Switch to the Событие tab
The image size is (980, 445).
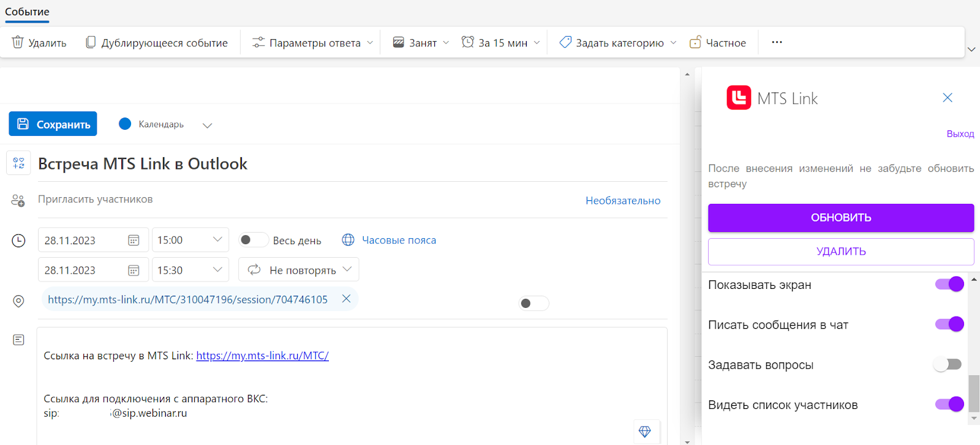coord(27,12)
